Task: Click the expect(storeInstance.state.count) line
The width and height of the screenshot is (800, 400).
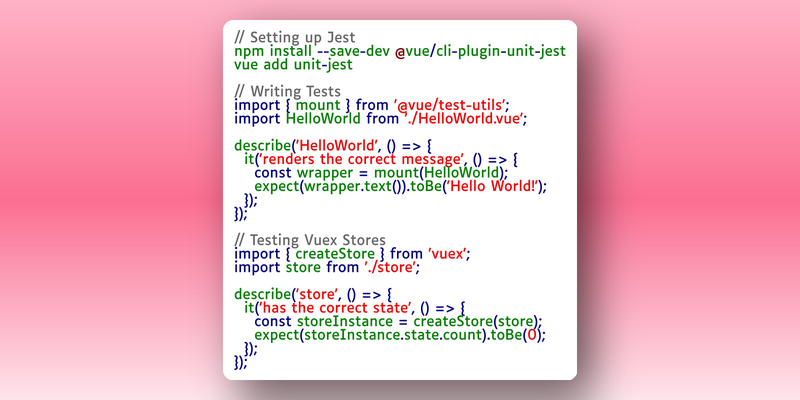Action: [x=400, y=335]
